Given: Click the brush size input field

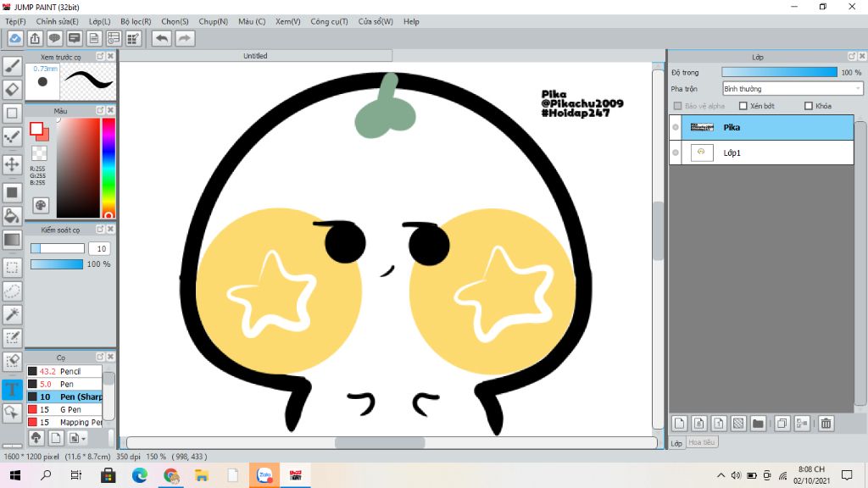Looking at the screenshot, I should click(100, 249).
